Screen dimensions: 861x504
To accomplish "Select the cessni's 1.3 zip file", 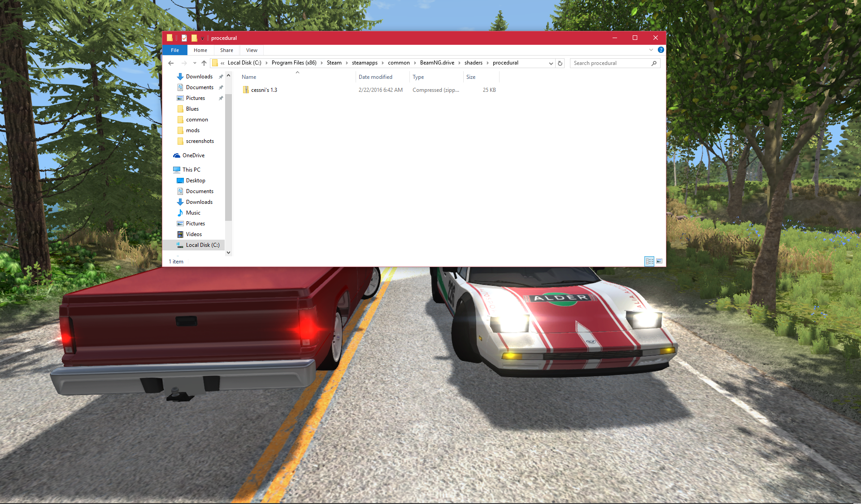I will coord(370,90).
